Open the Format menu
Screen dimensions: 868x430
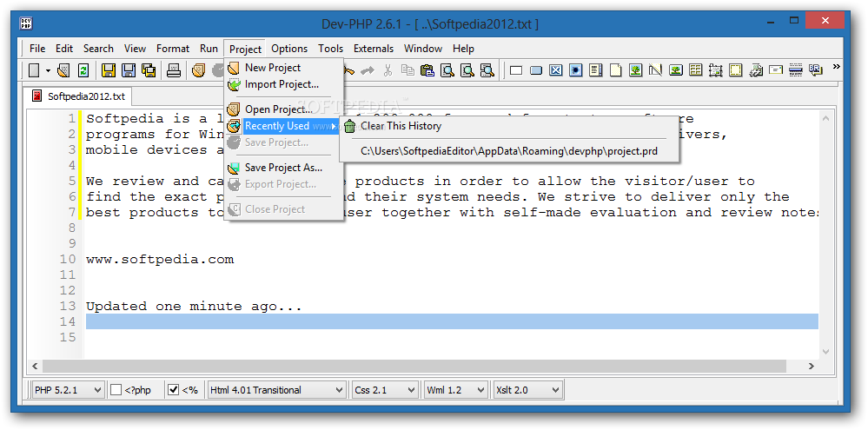pos(173,49)
